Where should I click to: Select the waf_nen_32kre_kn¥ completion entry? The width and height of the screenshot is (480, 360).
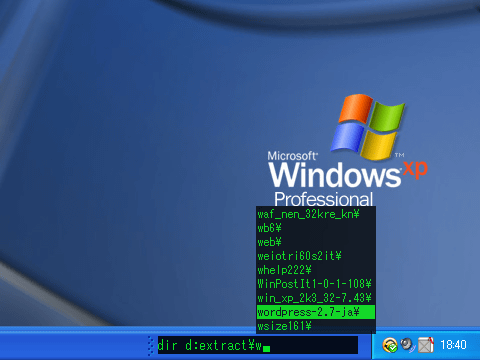pyautogui.click(x=316, y=214)
